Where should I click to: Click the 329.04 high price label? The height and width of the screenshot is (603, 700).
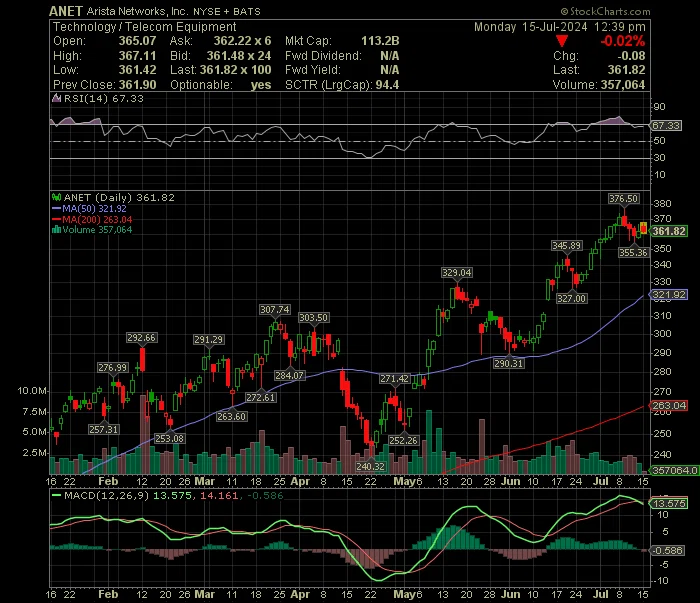tap(457, 273)
